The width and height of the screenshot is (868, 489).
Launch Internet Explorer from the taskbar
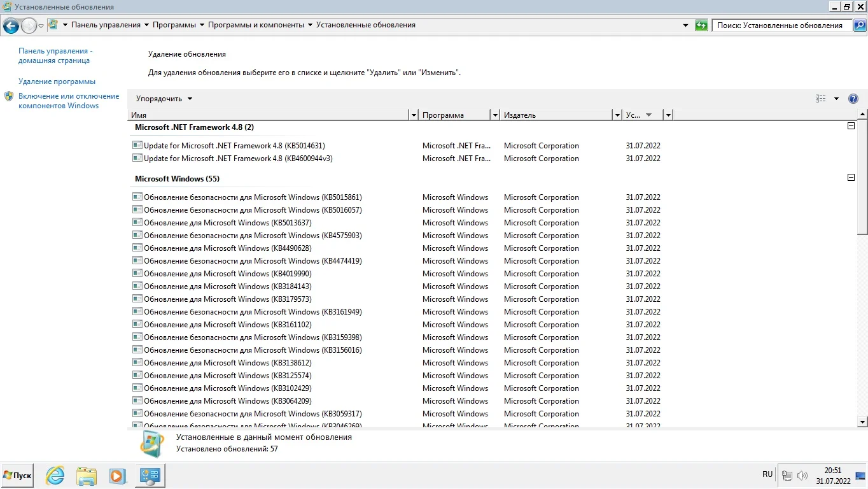point(55,476)
